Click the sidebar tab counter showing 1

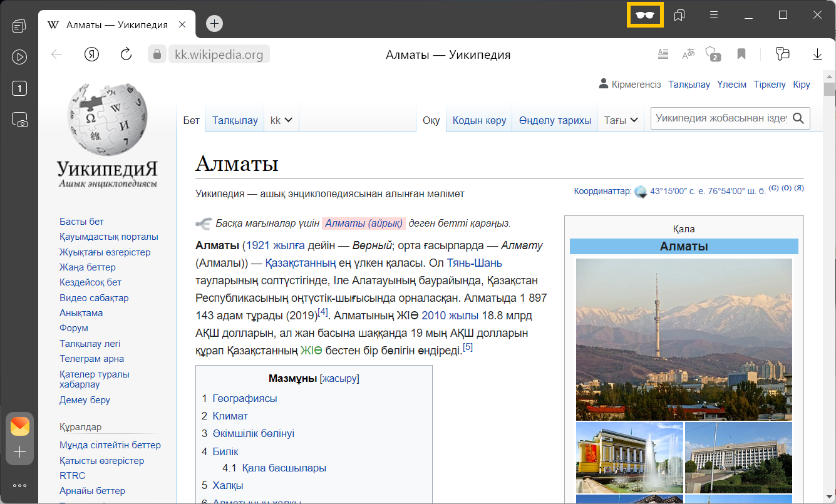pyautogui.click(x=19, y=88)
